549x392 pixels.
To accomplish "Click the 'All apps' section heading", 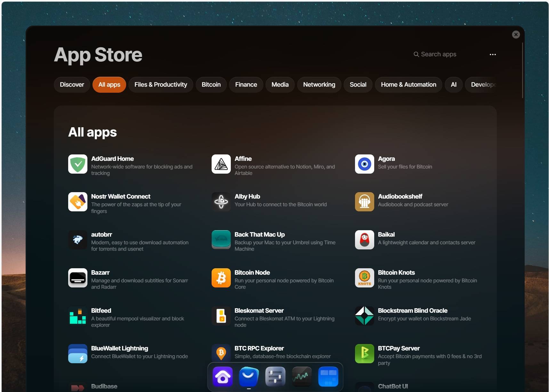I will (x=92, y=132).
